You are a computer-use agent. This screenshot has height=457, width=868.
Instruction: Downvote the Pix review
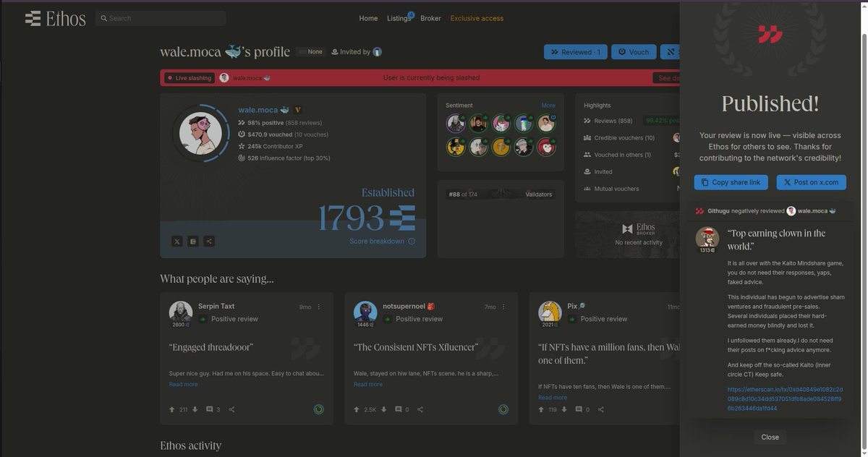pos(564,409)
